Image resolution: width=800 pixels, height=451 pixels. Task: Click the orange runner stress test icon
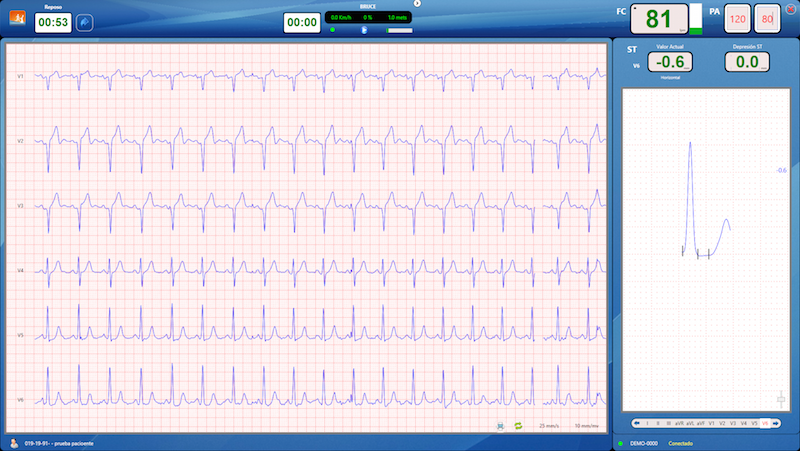tap(16, 20)
